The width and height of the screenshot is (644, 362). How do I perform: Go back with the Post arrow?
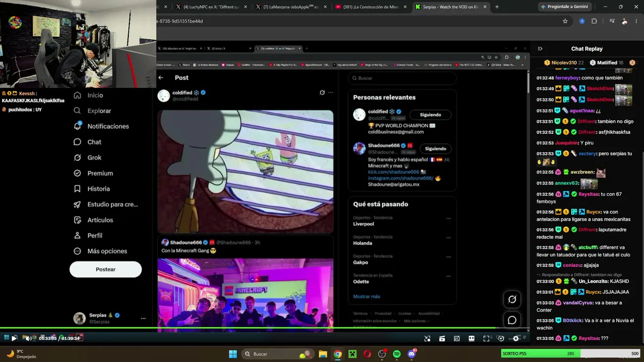point(160,77)
